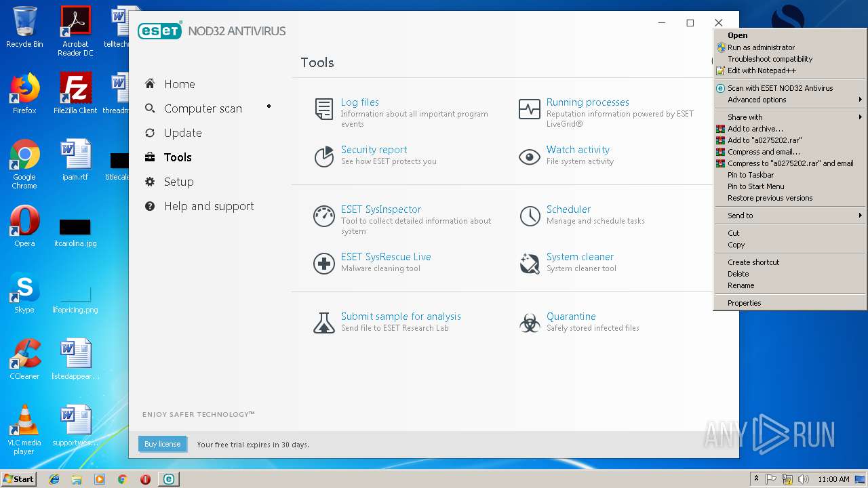868x488 pixels.
Task: Open Properties from context menu
Action: click(790, 303)
